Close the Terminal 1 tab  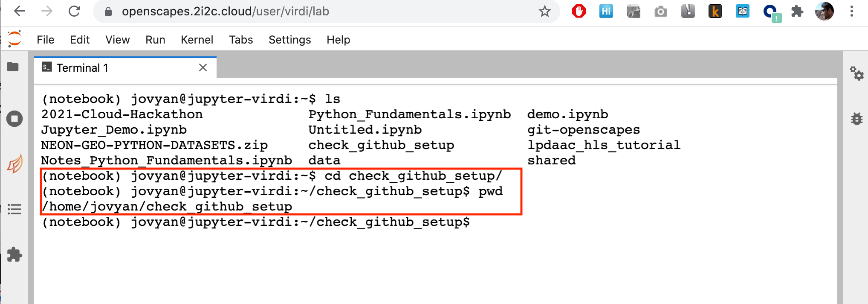(203, 67)
